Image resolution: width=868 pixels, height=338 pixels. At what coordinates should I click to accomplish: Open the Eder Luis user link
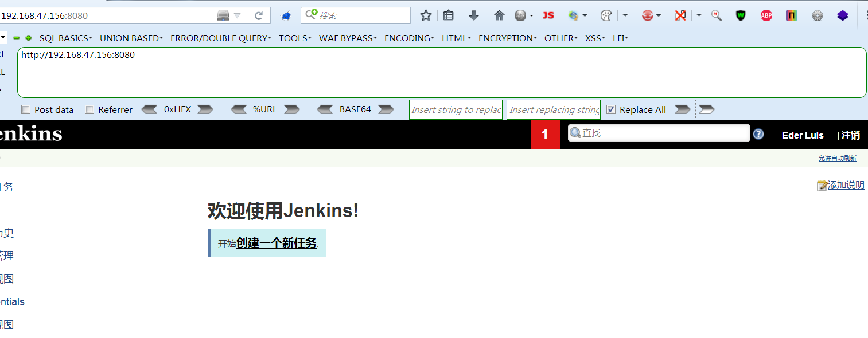click(803, 135)
